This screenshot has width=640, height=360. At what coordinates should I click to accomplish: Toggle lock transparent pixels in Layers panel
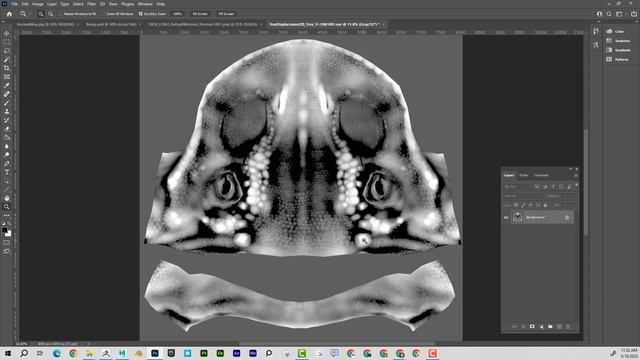(x=516, y=205)
